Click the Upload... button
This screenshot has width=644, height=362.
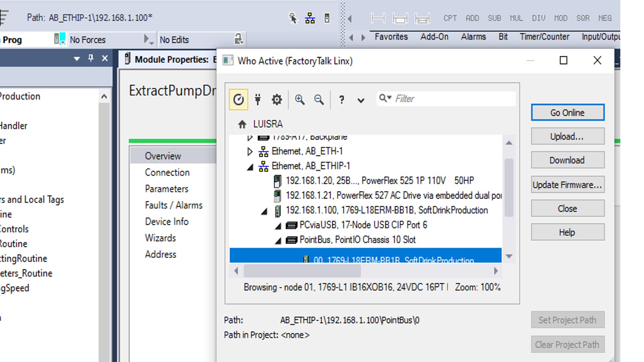(x=568, y=136)
